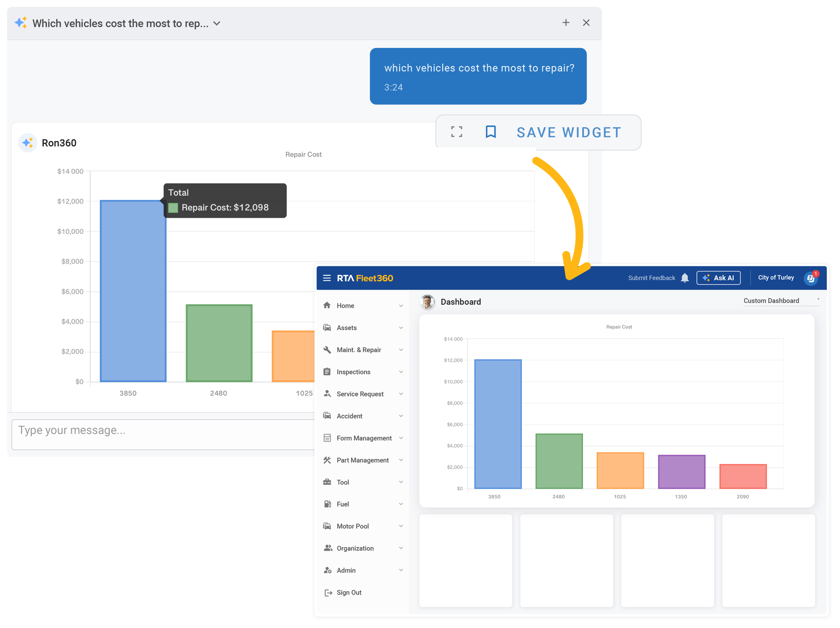Click the bookmark save icon
This screenshot has height=628, width=840.
pyautogui.click(x=491, y=132)
